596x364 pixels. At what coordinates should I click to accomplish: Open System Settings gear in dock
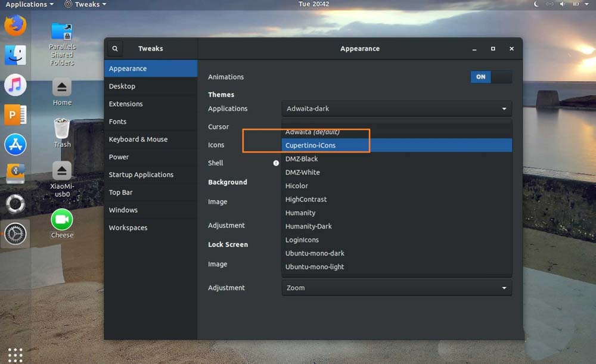point(15,234)
